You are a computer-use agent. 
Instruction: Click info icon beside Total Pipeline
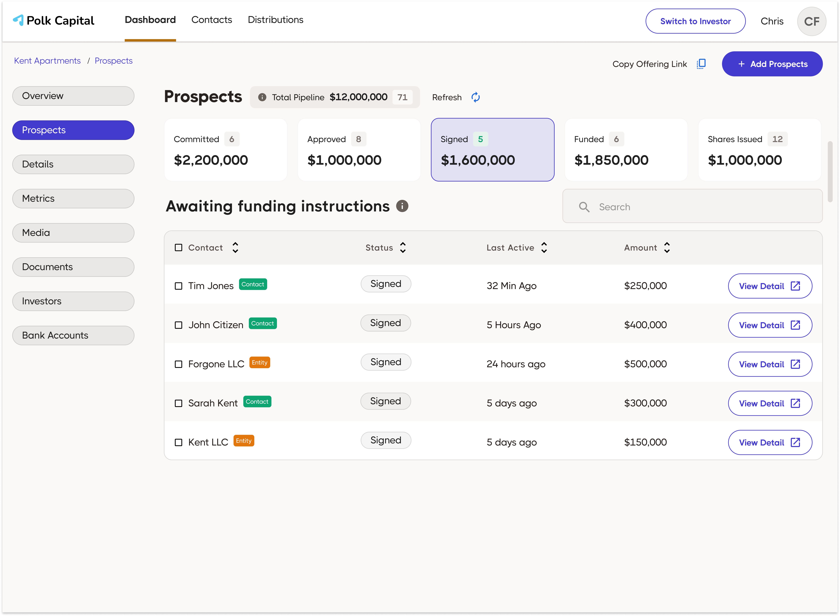click(x=262, y=97)
